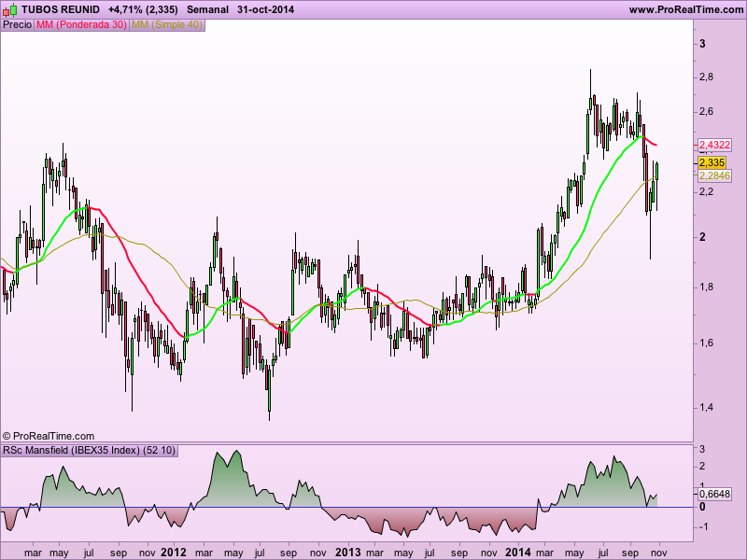Click the 3 price axis label
The image size is (747, 560).
[702, 44]
